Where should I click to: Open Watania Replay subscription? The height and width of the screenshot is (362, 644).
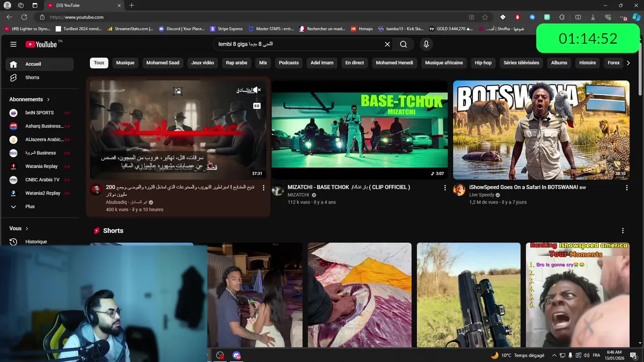[40, 166]
